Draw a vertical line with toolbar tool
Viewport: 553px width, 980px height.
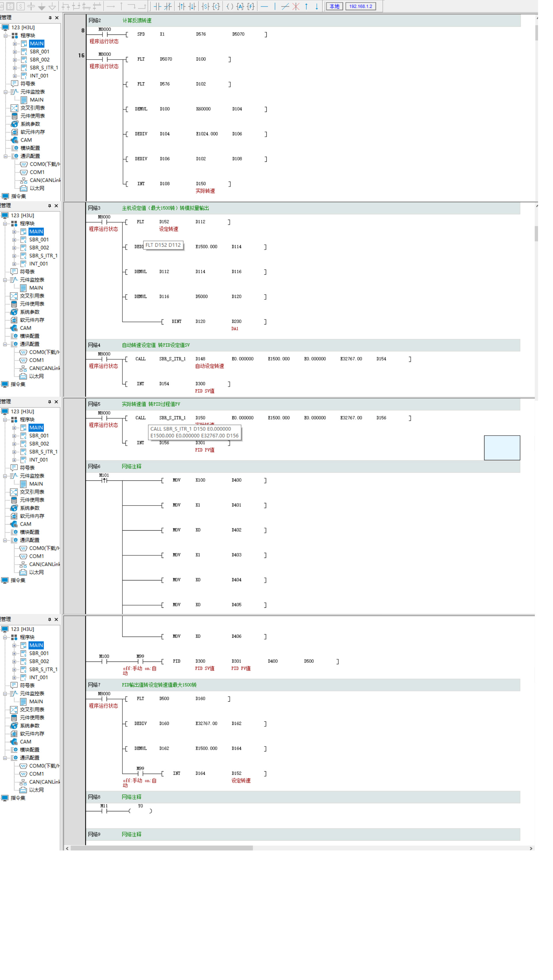coord(275,6)
